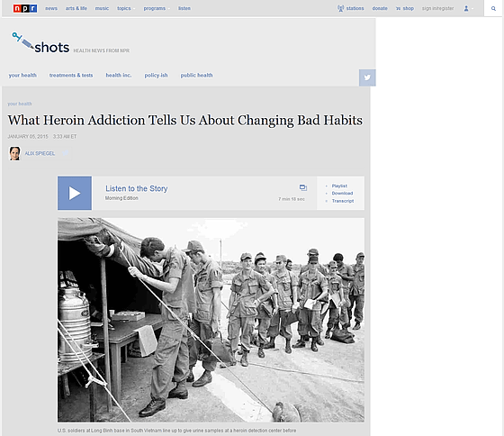
Task: Click the listen menu item
Action: tap(184, 8)
